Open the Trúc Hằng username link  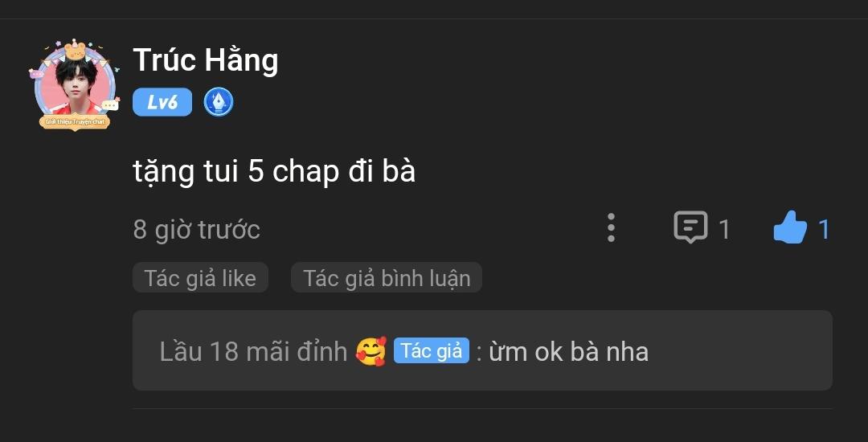click(x=206, y=60)
